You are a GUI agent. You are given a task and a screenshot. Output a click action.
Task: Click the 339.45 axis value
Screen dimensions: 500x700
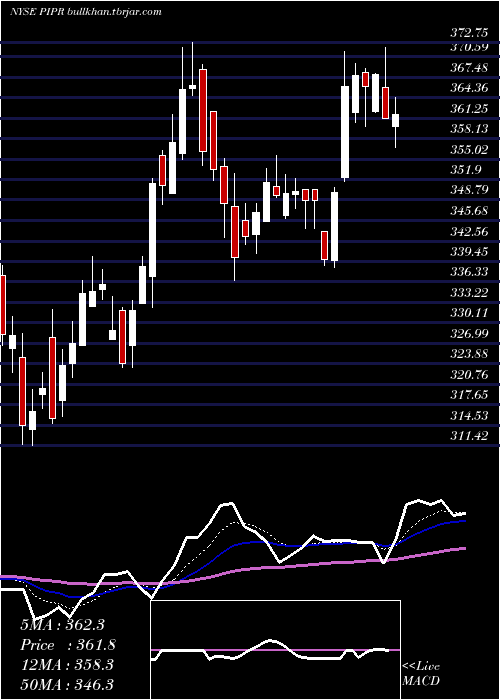tap(469, 252)
